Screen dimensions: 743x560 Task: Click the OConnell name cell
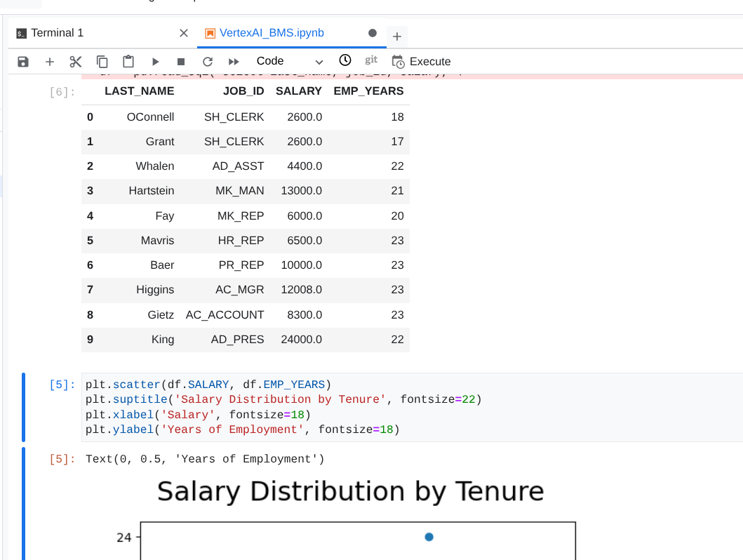tap(150, 117)
